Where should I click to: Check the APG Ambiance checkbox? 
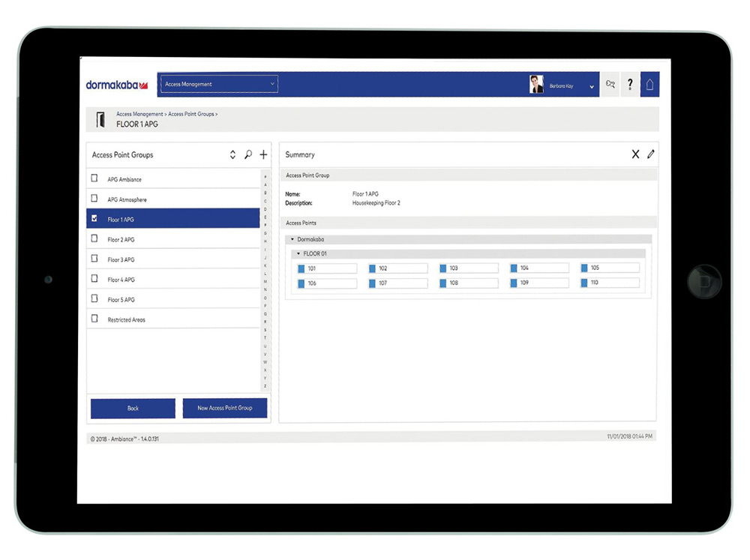(94, 179)
